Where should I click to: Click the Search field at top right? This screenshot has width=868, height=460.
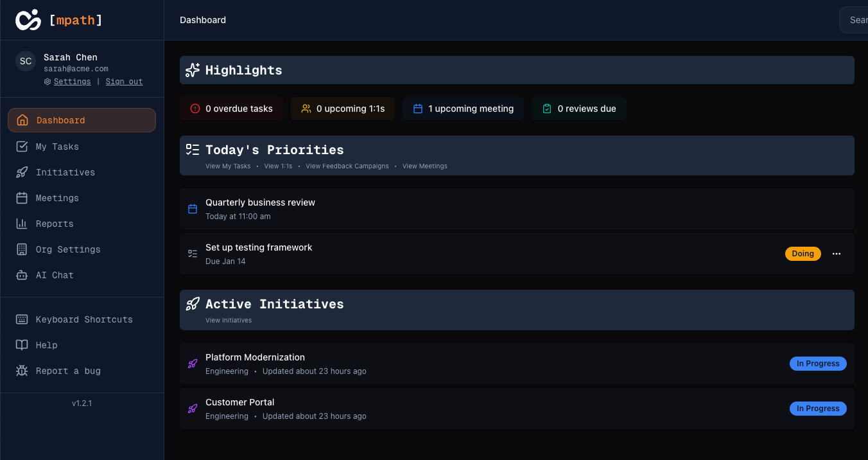tap(857, 20)
